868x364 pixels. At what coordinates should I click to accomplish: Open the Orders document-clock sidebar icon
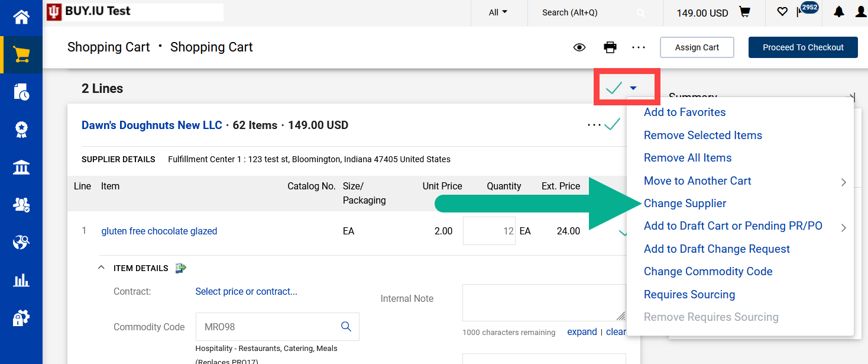click(x=21, y=92)
